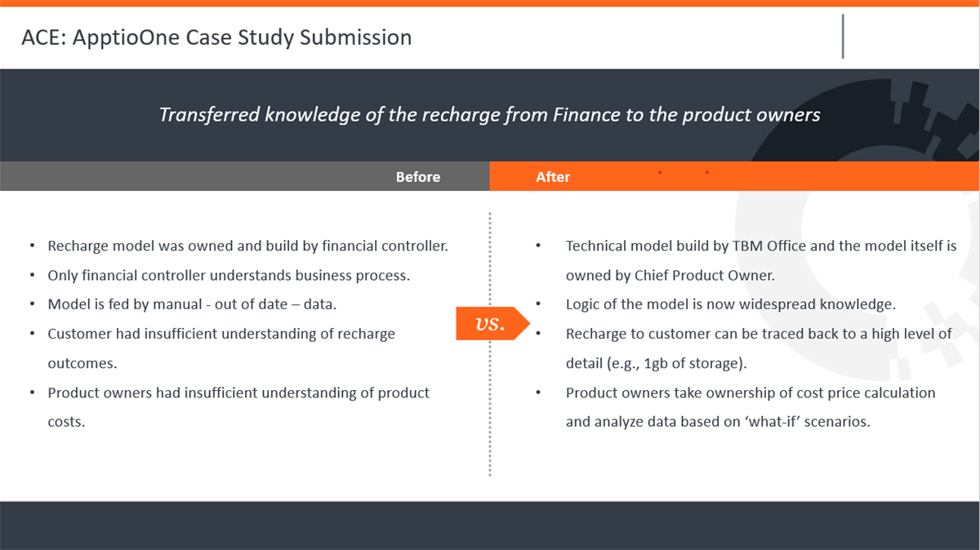Click 'Only financial controller understands business process'

click(x=229, y=275)
